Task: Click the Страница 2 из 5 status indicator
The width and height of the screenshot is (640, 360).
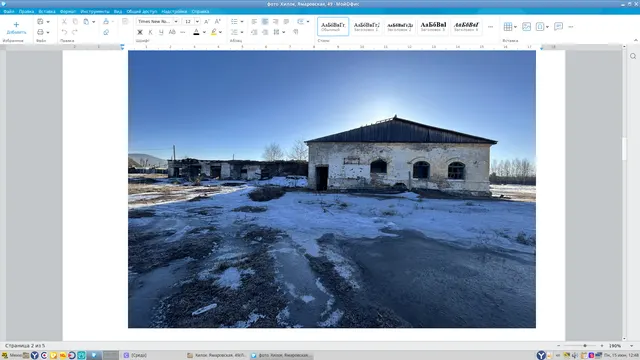Action: (x=24, y=346)
